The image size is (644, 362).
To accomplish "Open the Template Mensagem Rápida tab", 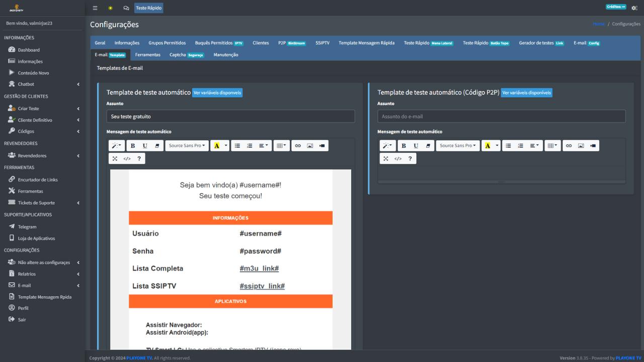I will [366, 43].
